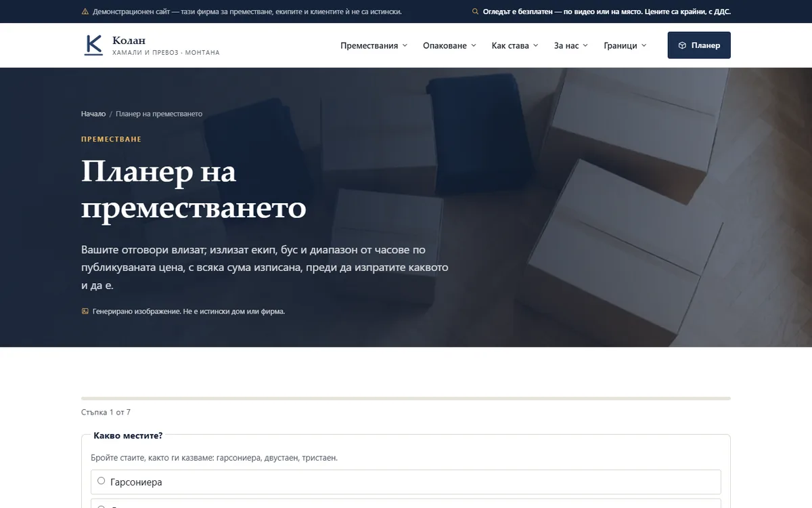Open the Граници dropdown menu
The height and width of the screenshot is (508, 812).
pyautogui.click(x=625, y=45)
